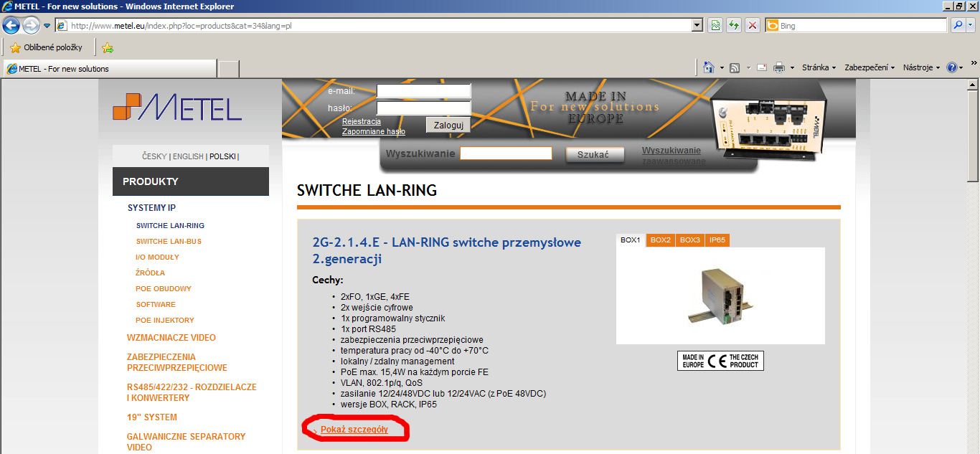Open RS485/422/232 - ROZDZIELACZE I KONWERTERY category

[x=192, y=392]
